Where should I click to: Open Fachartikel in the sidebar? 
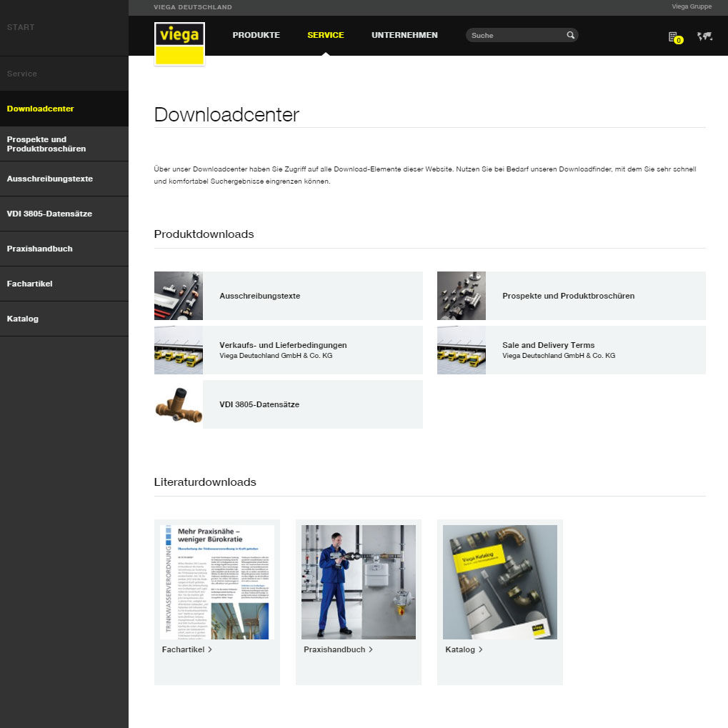64,284
